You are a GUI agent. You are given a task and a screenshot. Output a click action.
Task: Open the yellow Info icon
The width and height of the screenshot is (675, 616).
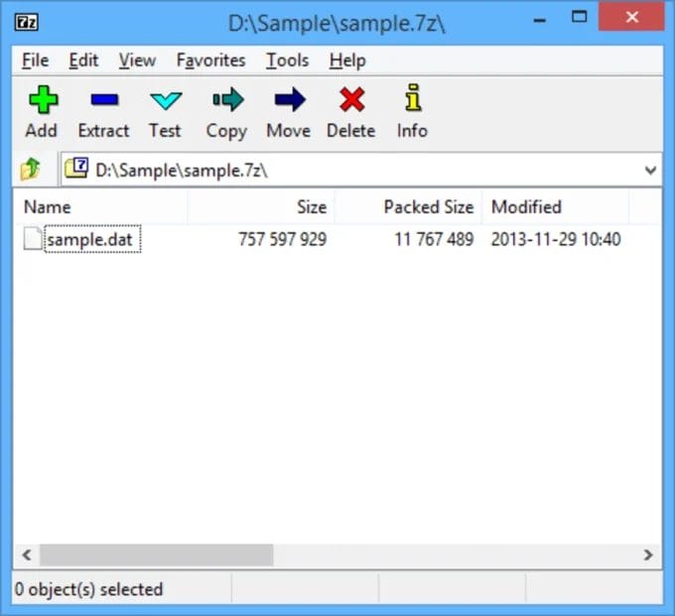click(412, 100)
